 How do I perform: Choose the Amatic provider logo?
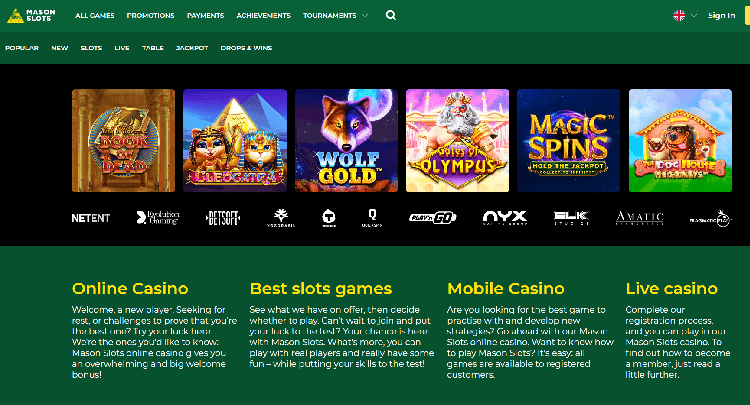point(640,218)
